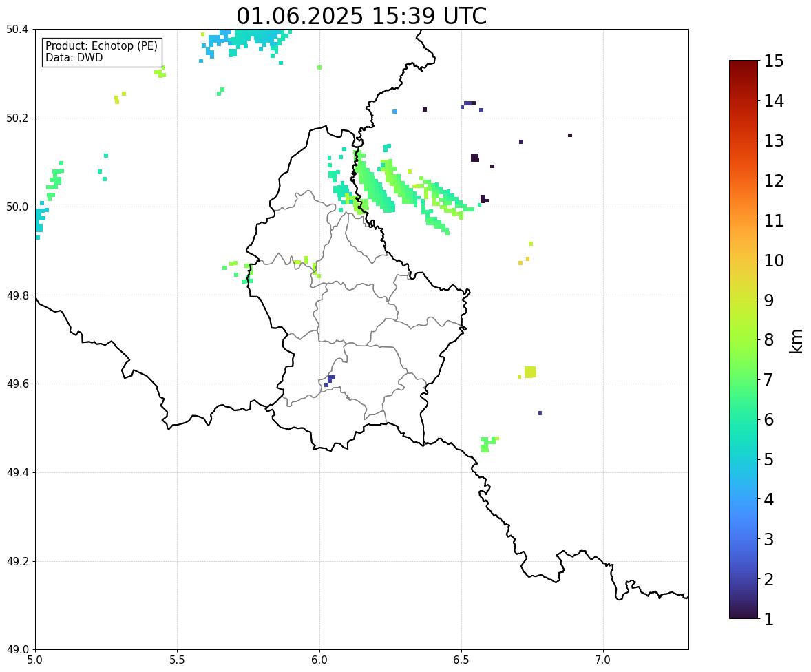This screenshot has height=672, width=811.
Task: Select colorbar tick label "11"
Action: tap(774, 220)
